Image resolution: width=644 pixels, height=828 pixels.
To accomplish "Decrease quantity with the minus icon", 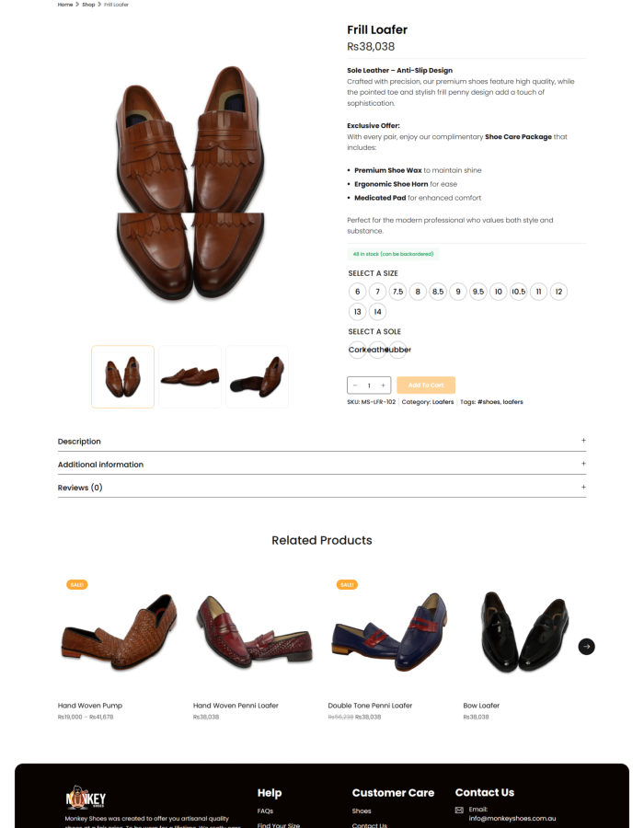I will tap(355, 385).
